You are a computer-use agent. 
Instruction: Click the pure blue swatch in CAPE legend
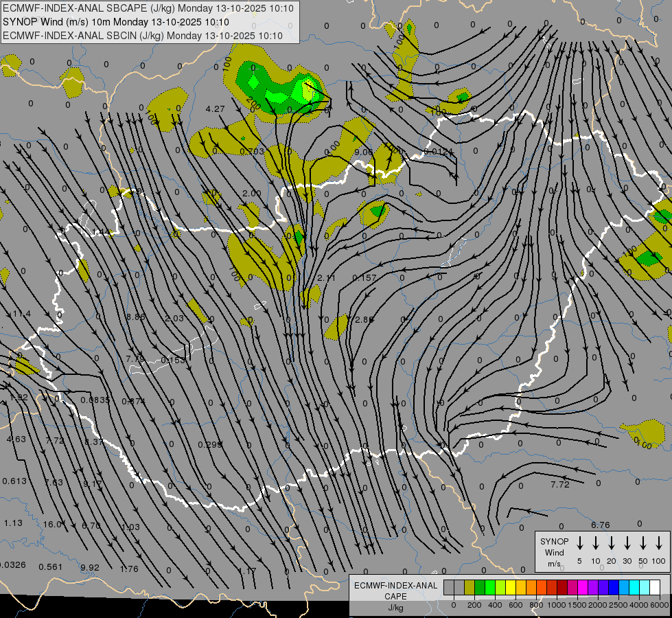[614, 587]
